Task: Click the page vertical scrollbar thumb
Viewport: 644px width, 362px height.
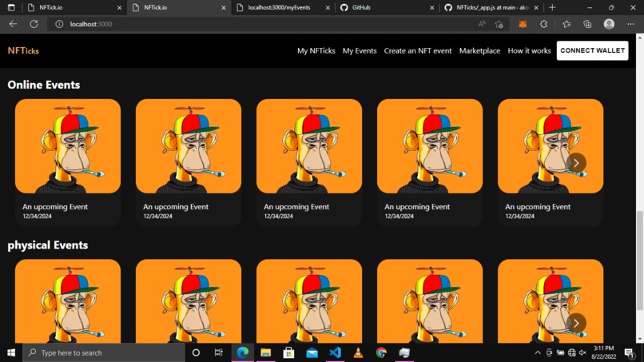Action: click(x=639, y=261)
